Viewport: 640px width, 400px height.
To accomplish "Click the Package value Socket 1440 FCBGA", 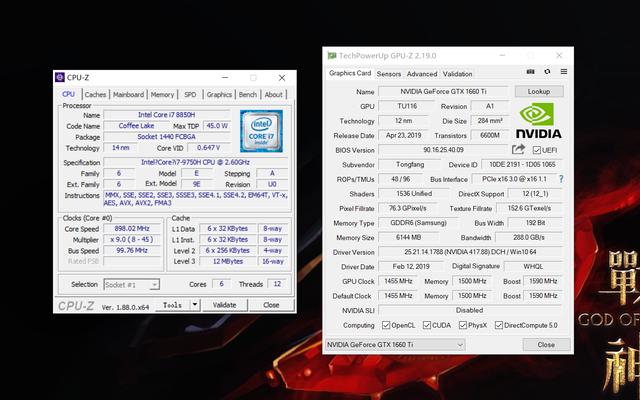I will coord(167,137).
